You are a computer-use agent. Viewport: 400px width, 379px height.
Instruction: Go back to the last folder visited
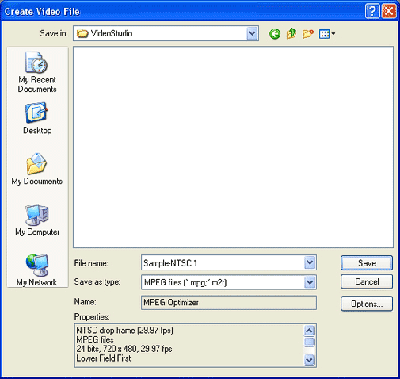(x=275, y=34)
